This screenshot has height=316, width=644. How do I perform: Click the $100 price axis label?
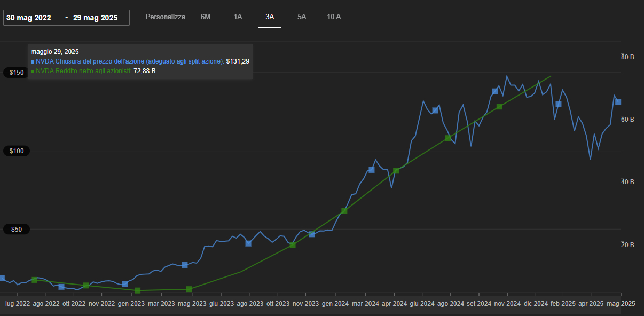pyautogui.click(x=17, y=151)
